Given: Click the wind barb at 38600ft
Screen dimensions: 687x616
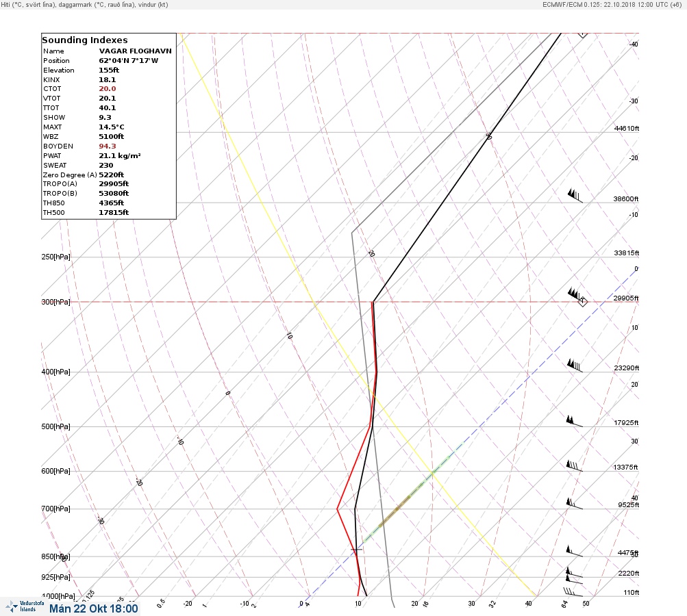Looking at the screenshot, I should (x=575, y=195).
